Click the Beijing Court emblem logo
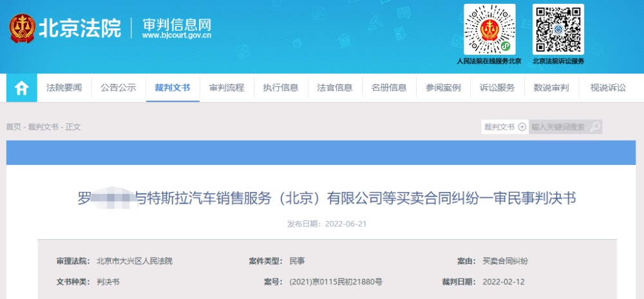 coord(22,28)
